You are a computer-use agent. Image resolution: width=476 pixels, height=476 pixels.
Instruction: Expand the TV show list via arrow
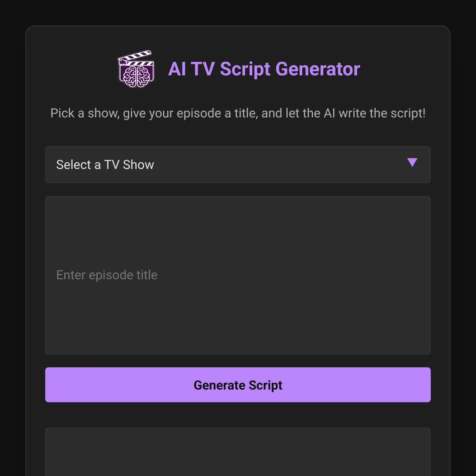tap(412, 162)
